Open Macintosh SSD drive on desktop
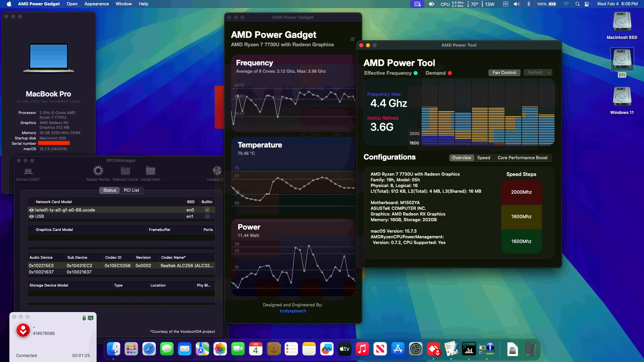This screenshot has height=362, width=644. 622,22
